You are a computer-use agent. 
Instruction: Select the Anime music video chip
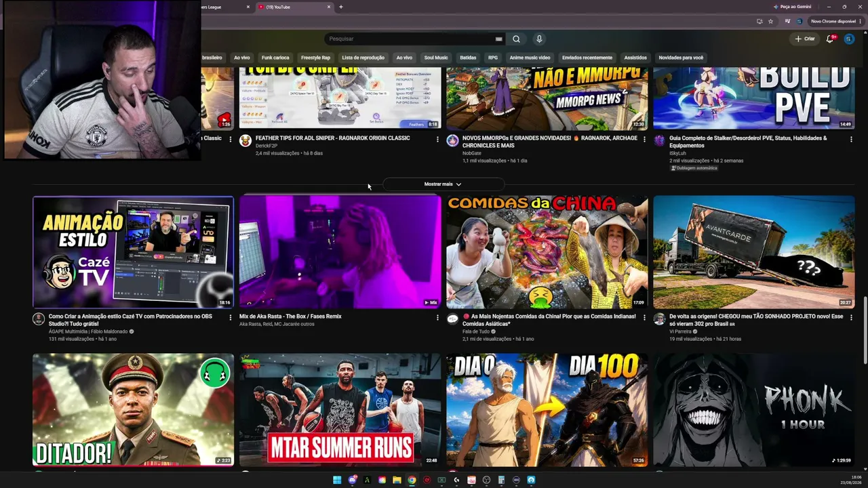530,58
